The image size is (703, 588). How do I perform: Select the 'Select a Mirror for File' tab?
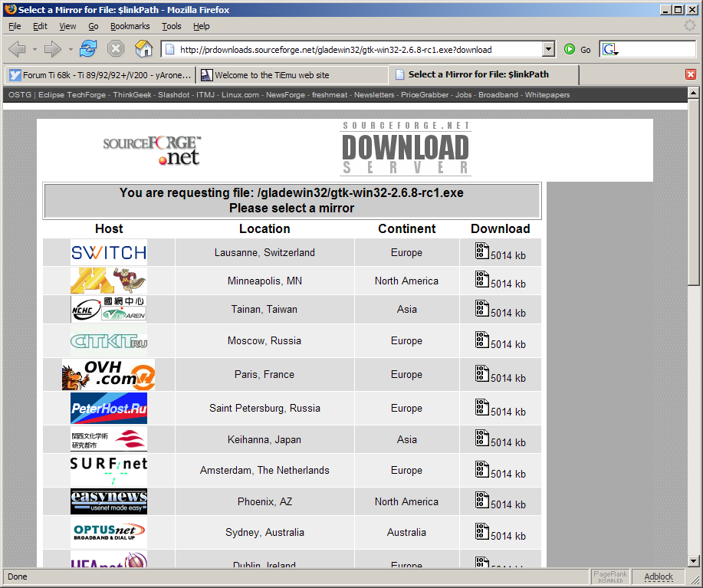click(485, 74)
